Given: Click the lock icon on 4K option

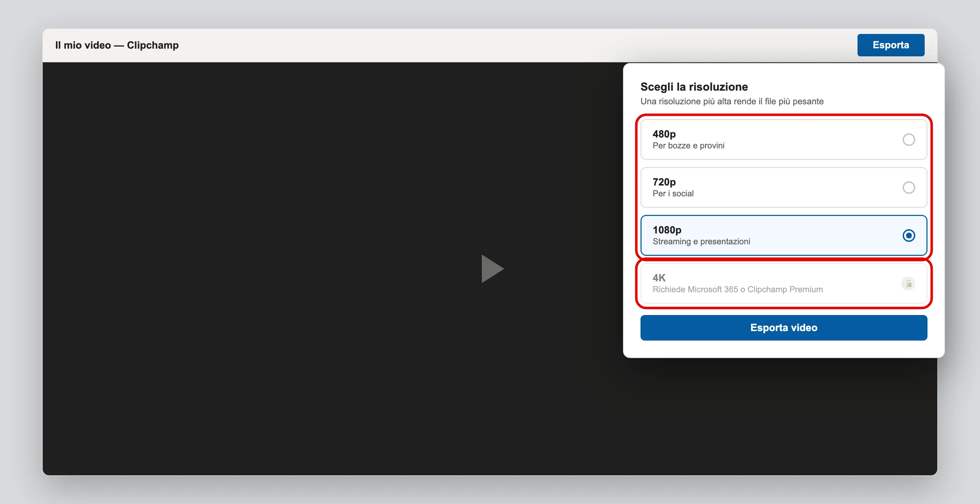Looking at the screenshot, I should 908,283.
